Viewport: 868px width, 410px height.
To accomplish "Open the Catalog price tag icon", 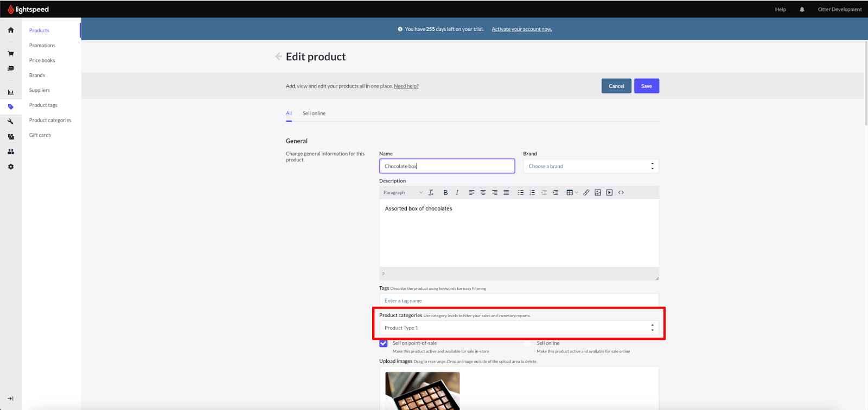I will pyautogui.click(x=11, y=107).
